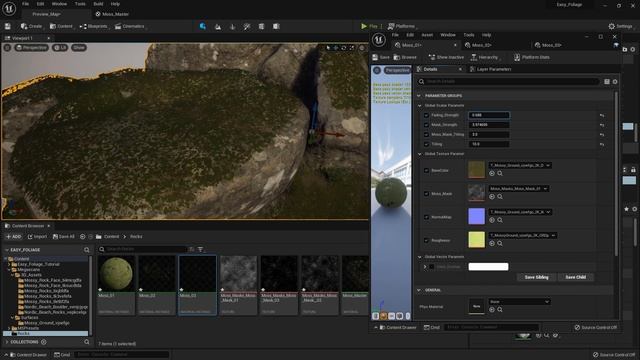Click the NormalMap blue texture thumbnail

coord(476,216)
